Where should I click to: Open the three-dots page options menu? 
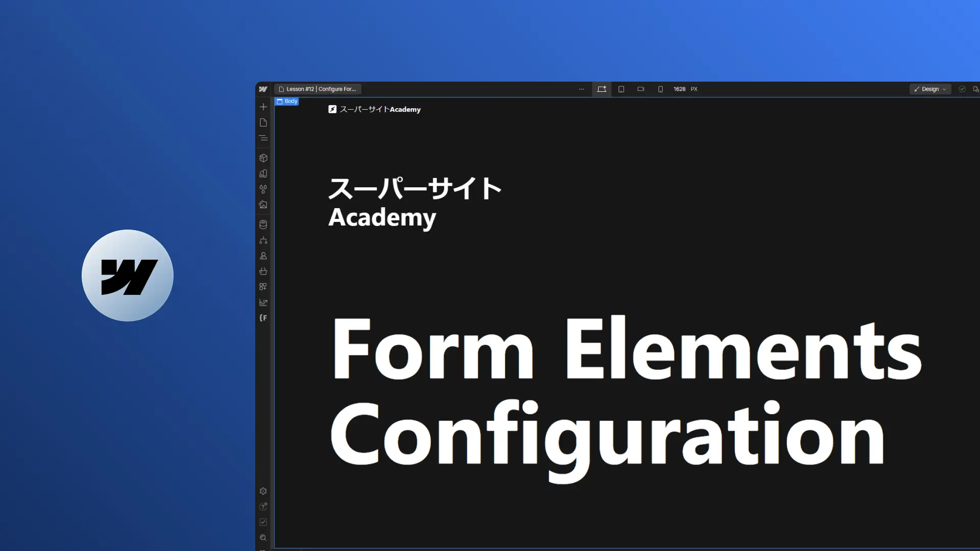(581, 89)
